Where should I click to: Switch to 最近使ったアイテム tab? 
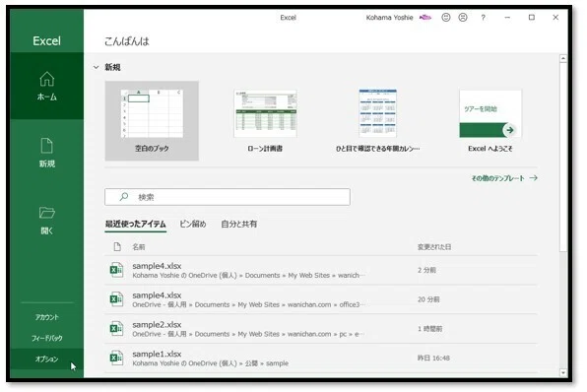click(136, 224)
